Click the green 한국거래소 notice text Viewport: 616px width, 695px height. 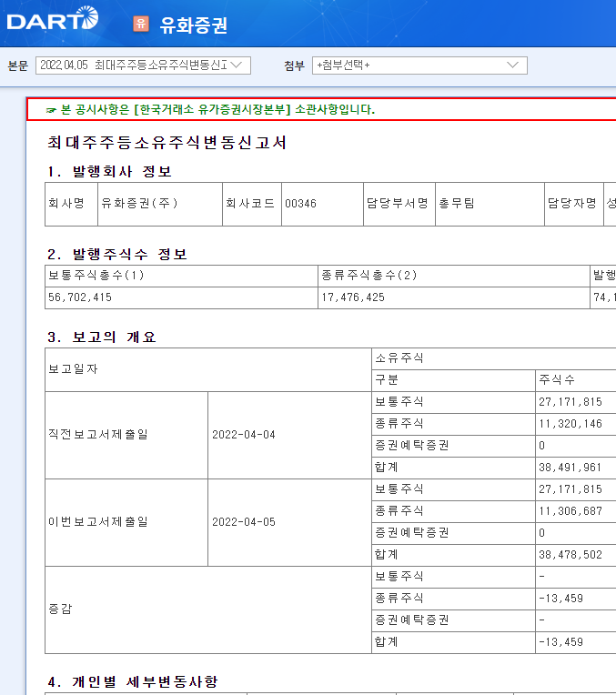coord(217,109)
